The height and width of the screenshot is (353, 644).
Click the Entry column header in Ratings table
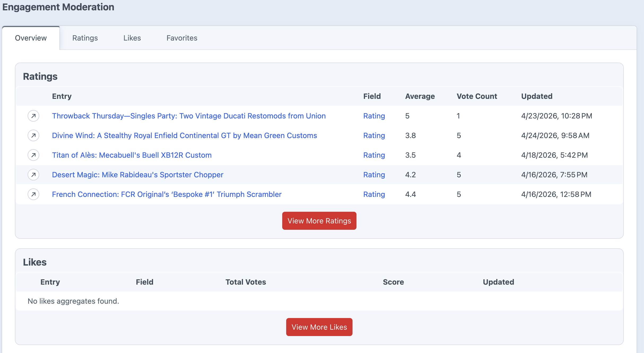coord(62,96)
